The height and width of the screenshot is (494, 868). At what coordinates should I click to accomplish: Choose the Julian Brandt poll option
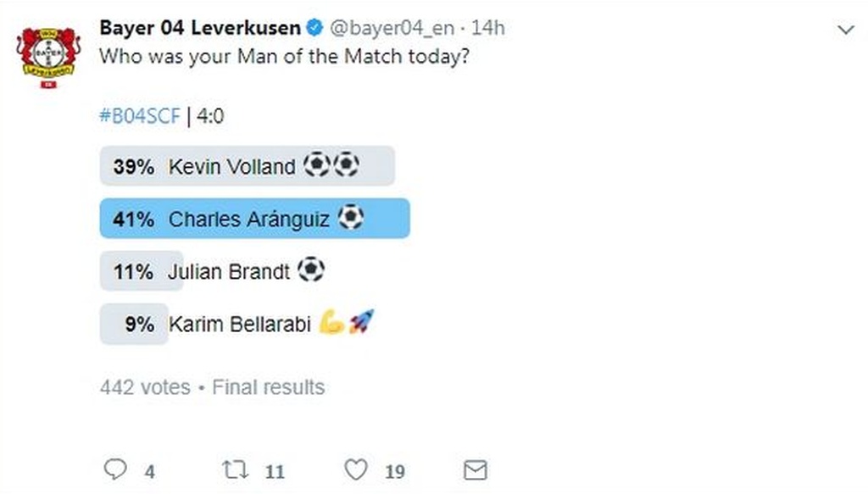tap(229, 271)
